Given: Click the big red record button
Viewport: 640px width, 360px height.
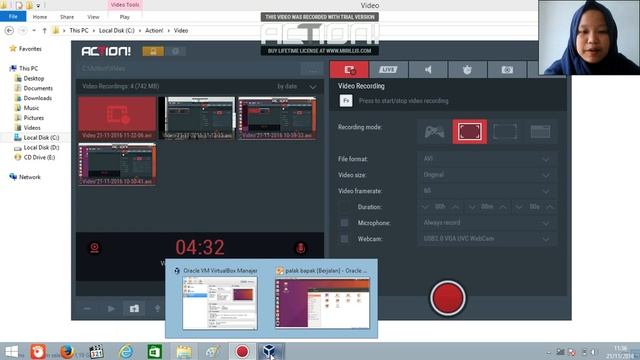Looking at the screenshot, I should point(448,298).
